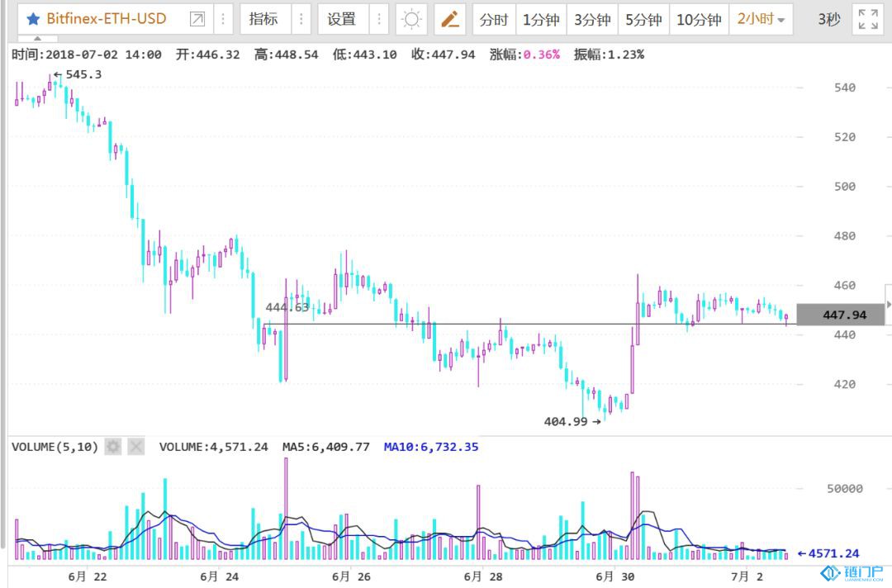Click the 444.63 price line label
This screenshot has width=892, height=588.
coord(287,308)
